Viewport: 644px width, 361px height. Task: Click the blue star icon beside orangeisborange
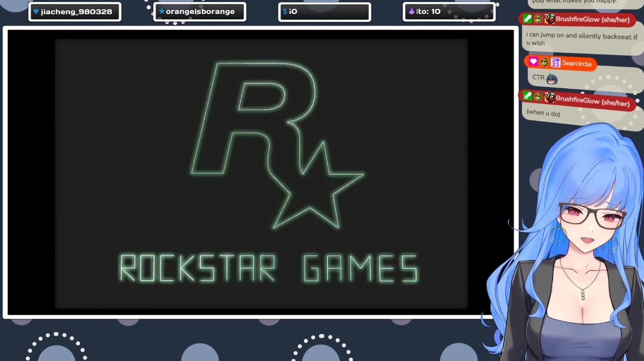click(x=162, y=11)
